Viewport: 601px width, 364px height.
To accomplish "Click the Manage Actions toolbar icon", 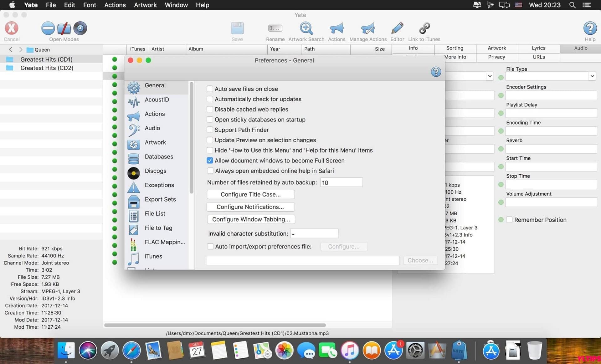I will point(368,28).
